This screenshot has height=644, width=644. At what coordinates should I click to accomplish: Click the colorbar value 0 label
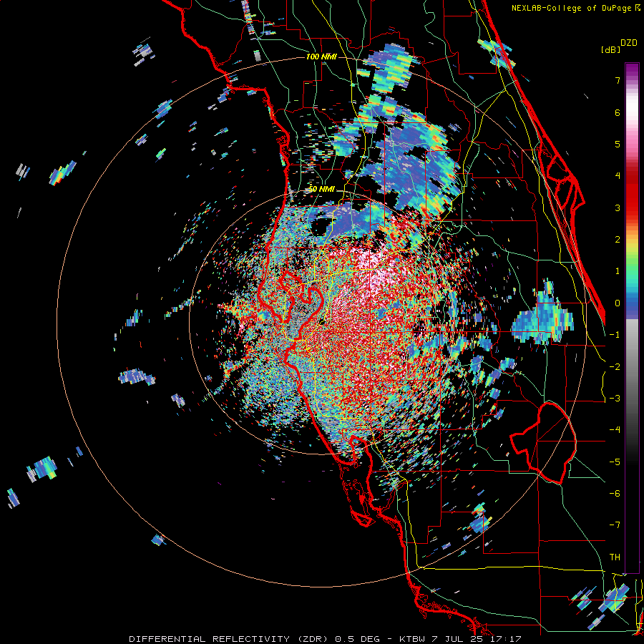(618, 303)
